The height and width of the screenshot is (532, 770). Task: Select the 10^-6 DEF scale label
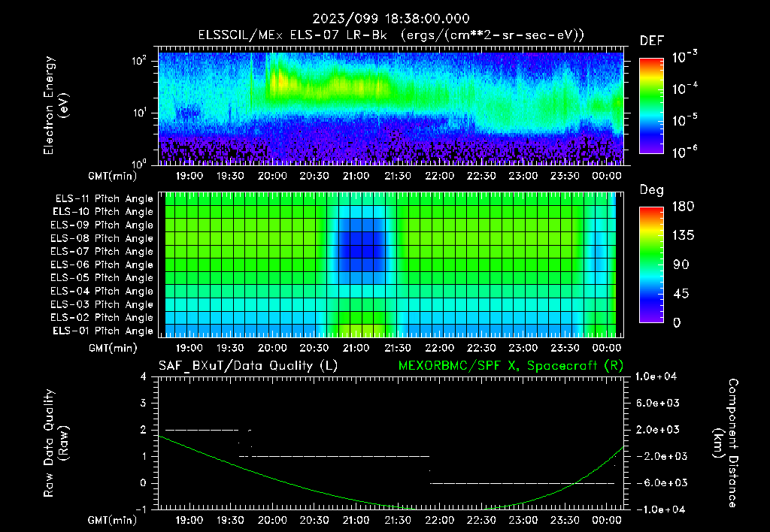pos(684,152)
